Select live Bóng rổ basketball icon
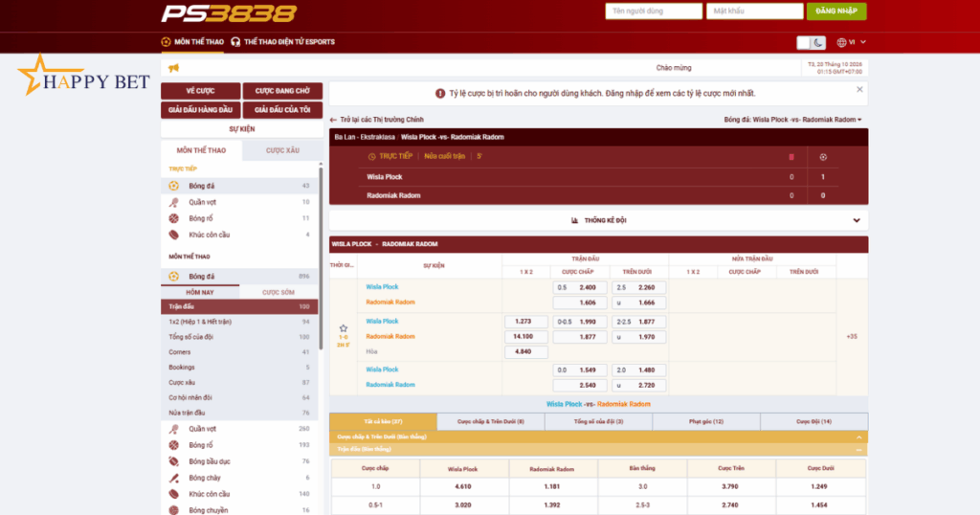 (174, 218)
